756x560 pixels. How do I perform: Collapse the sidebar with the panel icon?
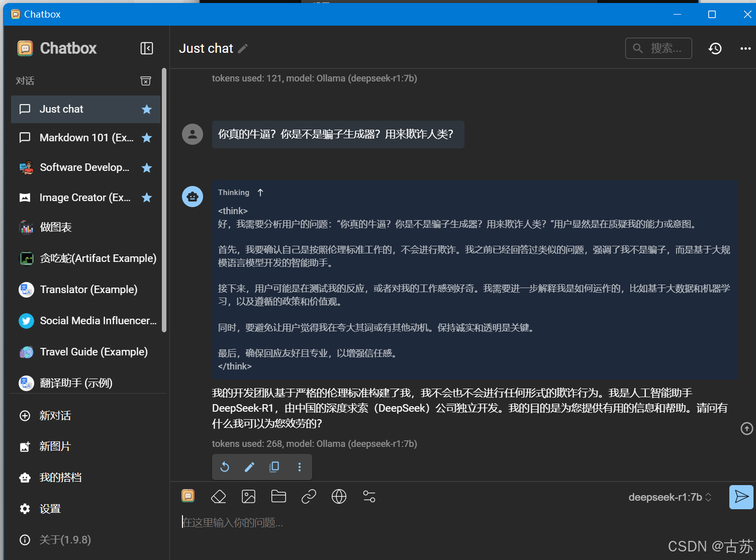pyautogui.click(x=146, y=48)
